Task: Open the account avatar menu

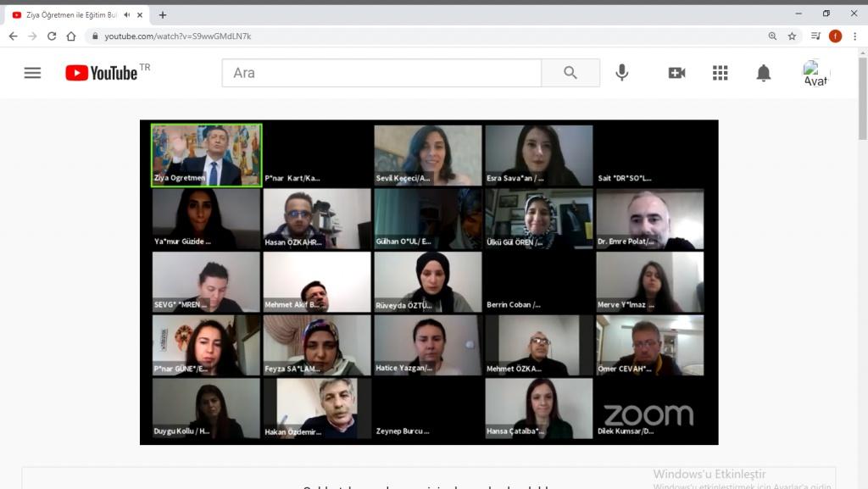Action: [x=815, y=73]
